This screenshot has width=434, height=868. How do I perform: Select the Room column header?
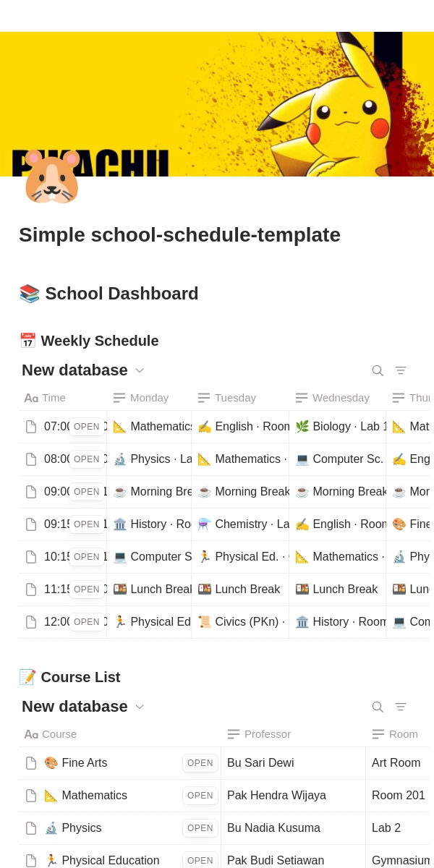[x=398, y=734]
